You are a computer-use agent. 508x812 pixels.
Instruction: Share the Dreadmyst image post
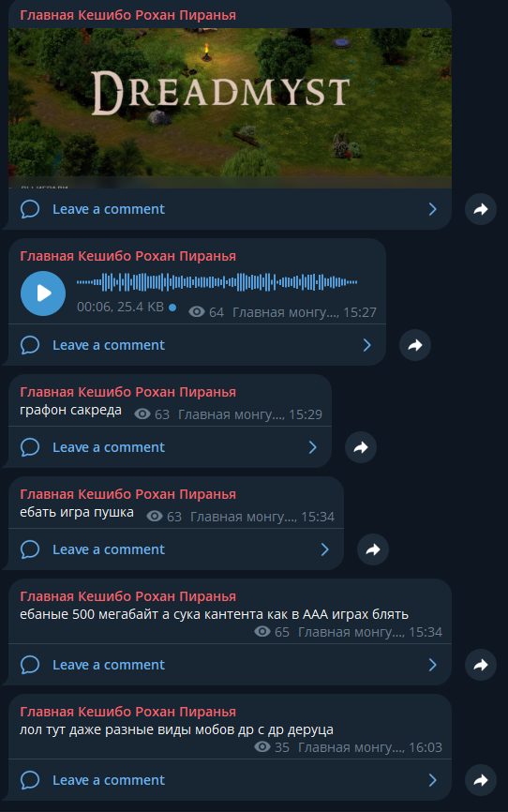[481, 209]
